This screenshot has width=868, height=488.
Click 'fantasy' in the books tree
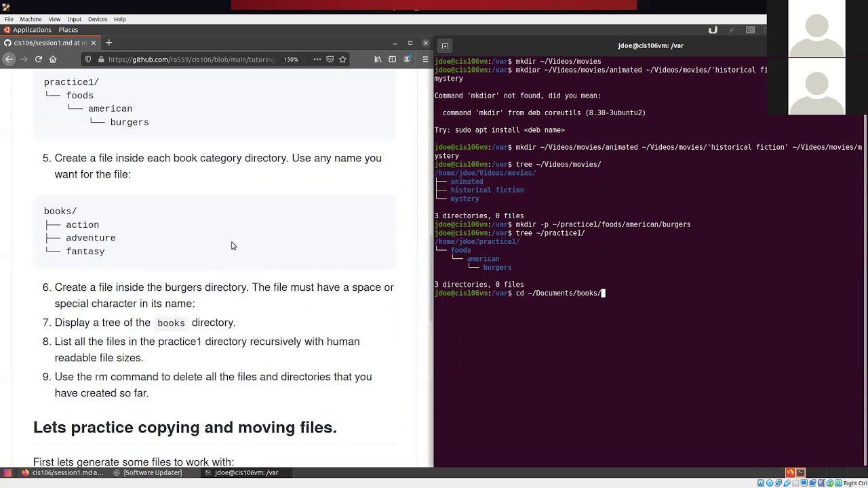(85, 251)
